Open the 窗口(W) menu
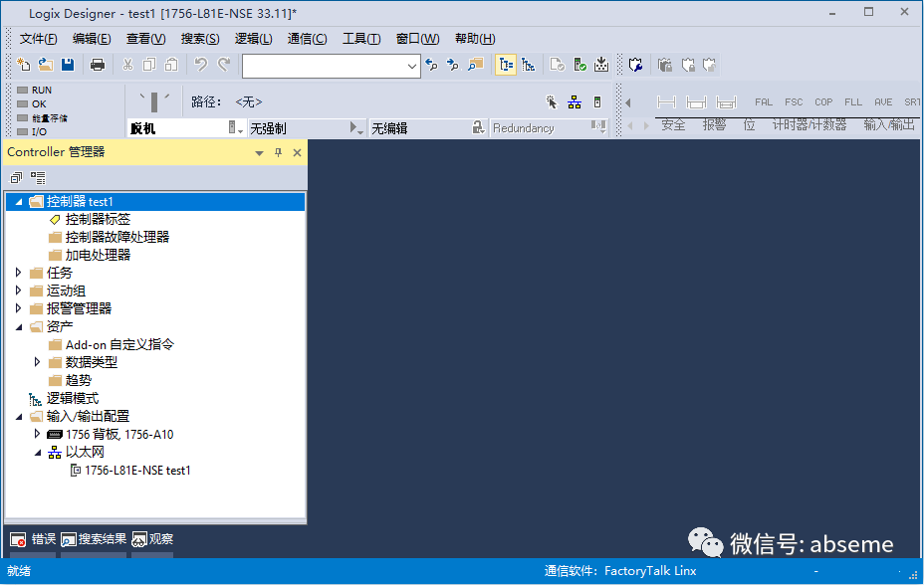 click(x=417, y=39)
